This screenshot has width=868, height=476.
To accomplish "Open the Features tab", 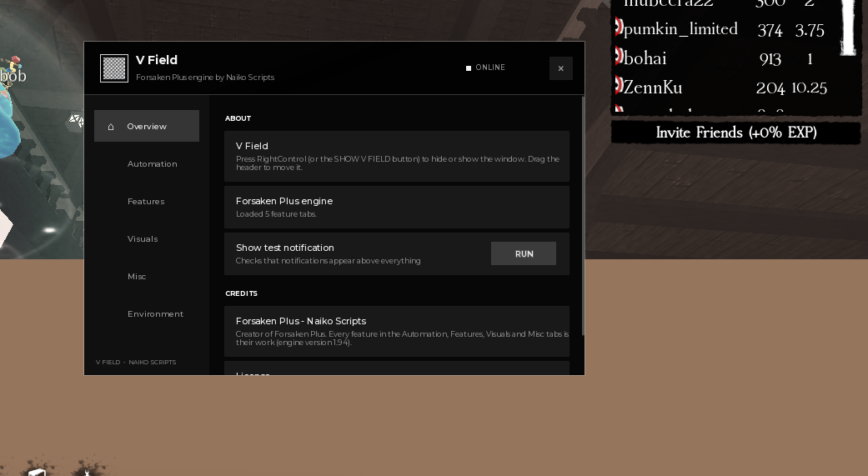I will [147, 202].
